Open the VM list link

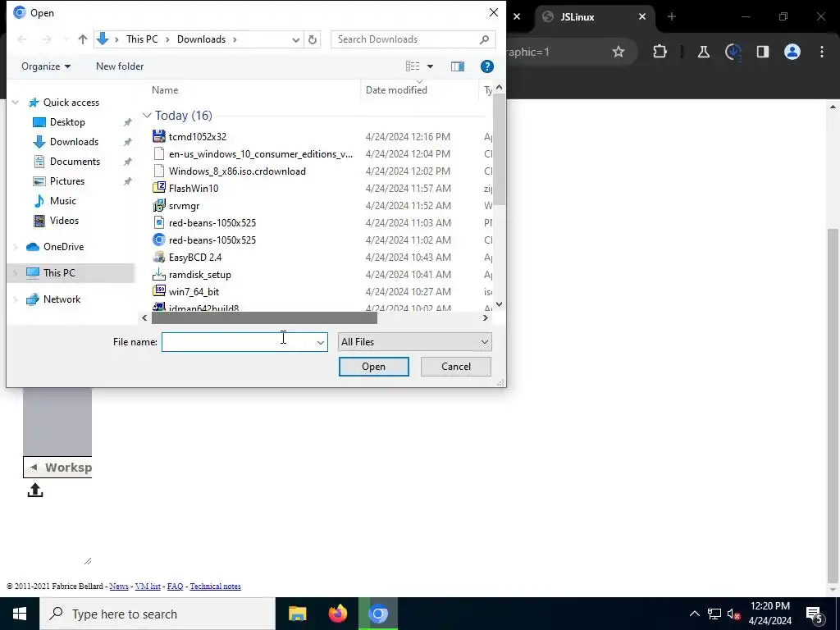pos(148,586)
